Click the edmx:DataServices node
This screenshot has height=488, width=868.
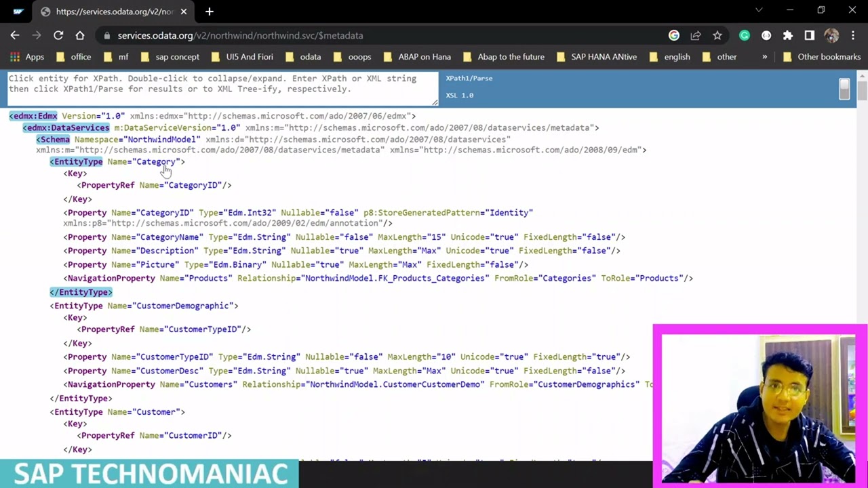coord(66,127)
